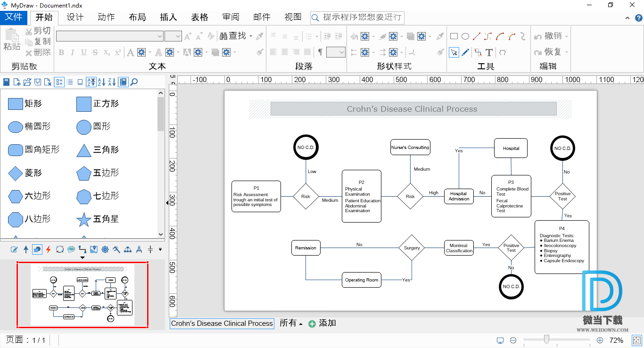Switch to the 插入 insert tab
This screenshot has width=644, height=348.
pos(168,17)
